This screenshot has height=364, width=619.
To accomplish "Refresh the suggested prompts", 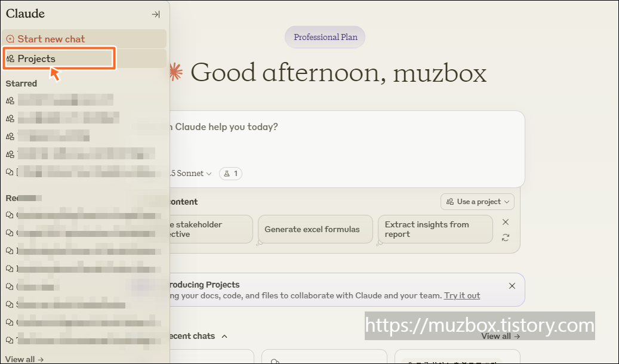I will pyautogui.click(x=506, y=237).
